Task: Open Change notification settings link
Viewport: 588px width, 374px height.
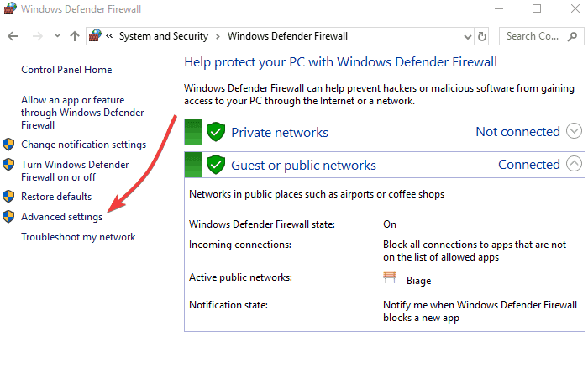Action: tap(83, 145)
